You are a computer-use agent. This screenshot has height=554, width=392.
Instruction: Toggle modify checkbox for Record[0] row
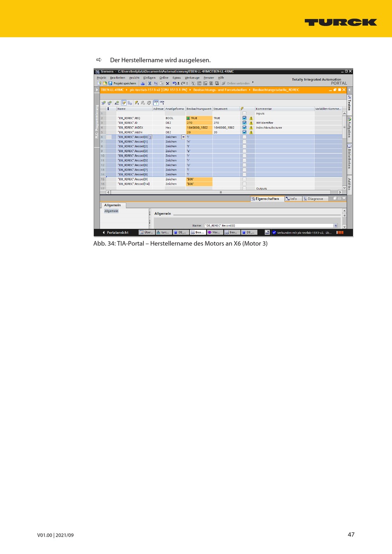pos(244,137)
